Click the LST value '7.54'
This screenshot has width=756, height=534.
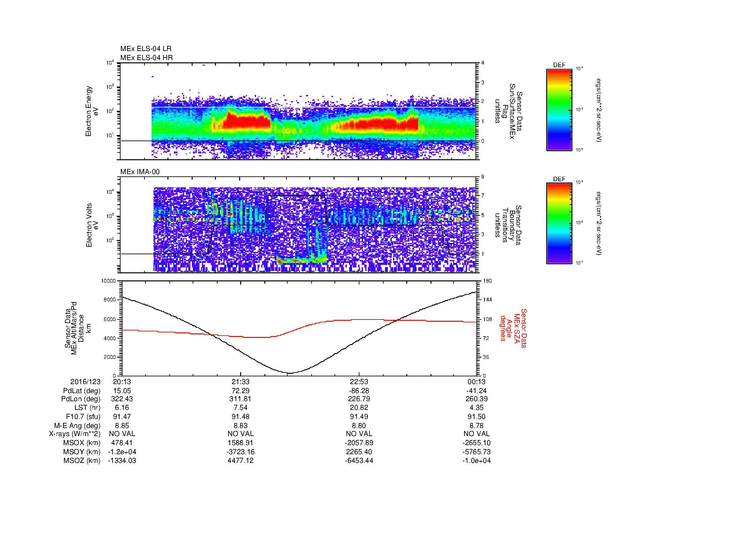(241, 408)
